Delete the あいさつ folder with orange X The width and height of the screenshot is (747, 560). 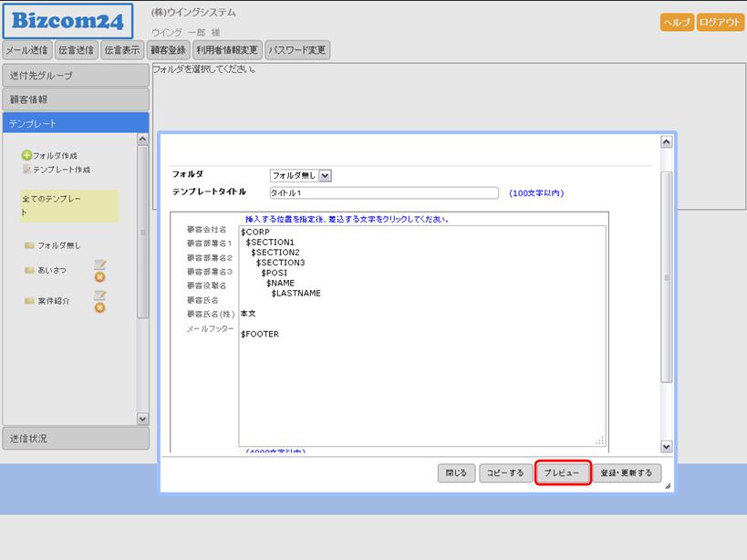[x=100, y=277]
